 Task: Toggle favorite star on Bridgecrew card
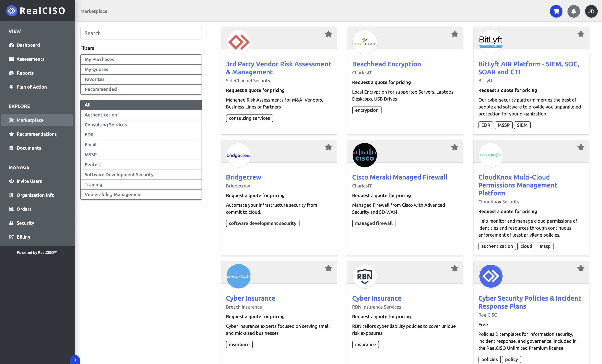pos(328,147)
